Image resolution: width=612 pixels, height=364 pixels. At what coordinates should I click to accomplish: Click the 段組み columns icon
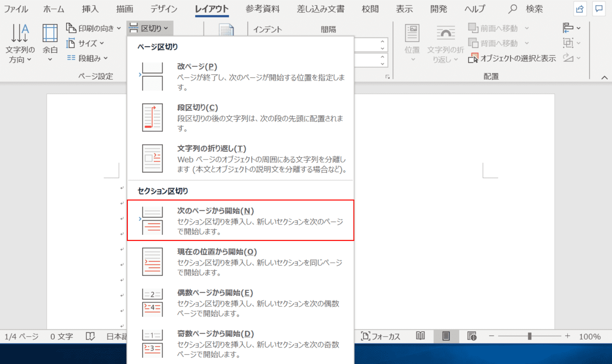point(71,58)
